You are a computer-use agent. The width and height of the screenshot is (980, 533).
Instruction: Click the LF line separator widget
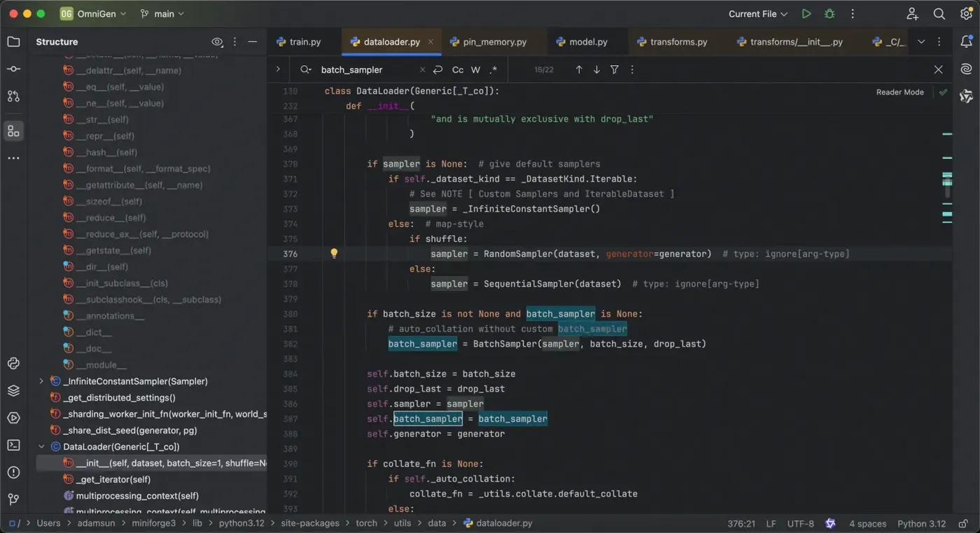pyautogui.click(x=771, y=523)
